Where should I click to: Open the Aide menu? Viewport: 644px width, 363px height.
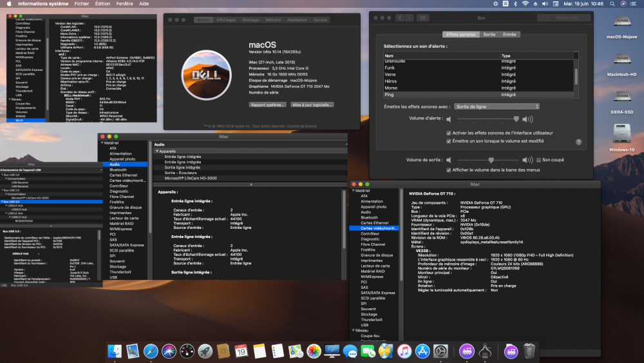pyautogui.click(x=144, y=4)
